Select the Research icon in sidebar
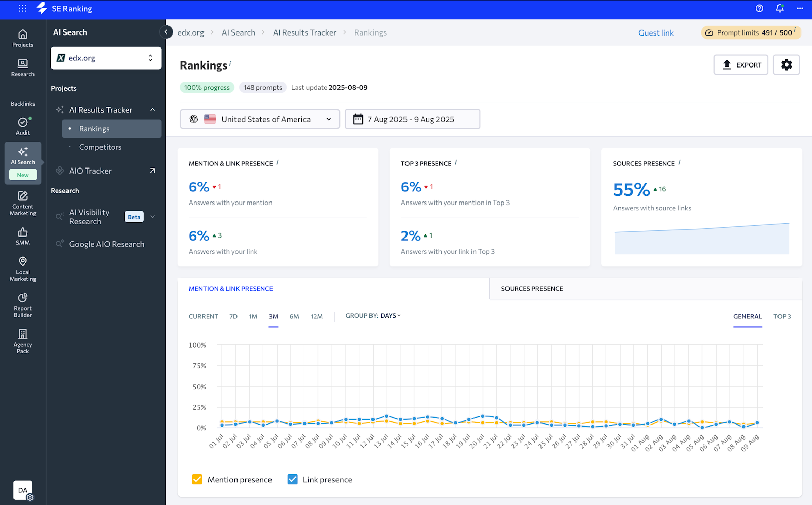This screenshot has height=505, width=812. tap(22, 68)
